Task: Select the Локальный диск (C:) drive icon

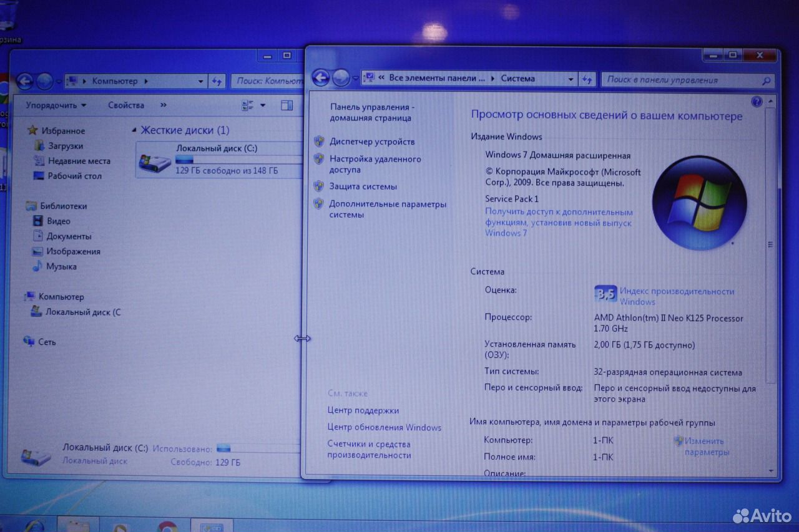Action: (x=154, y=163)
